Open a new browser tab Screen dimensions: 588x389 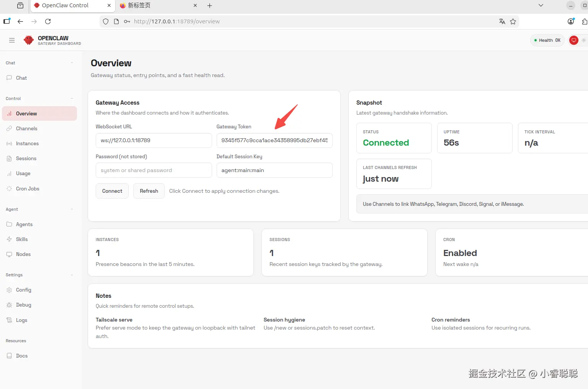pyautogui.click(x=209, y=5)
